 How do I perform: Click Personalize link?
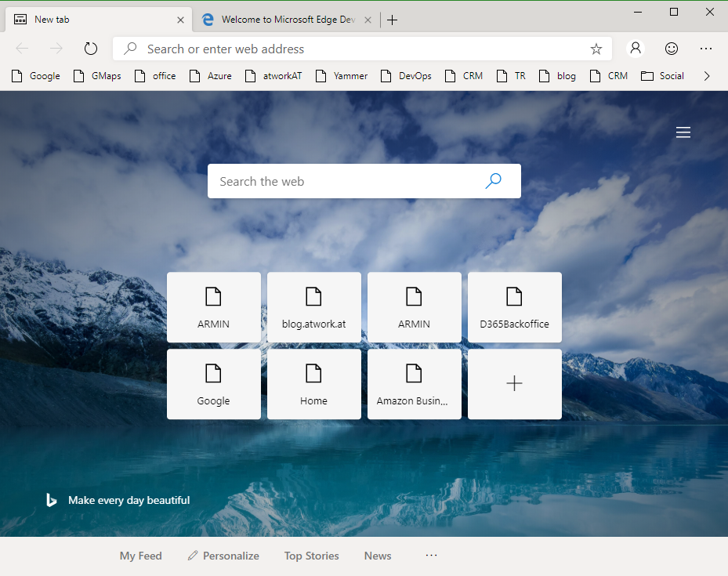click(x=223, y=556)
